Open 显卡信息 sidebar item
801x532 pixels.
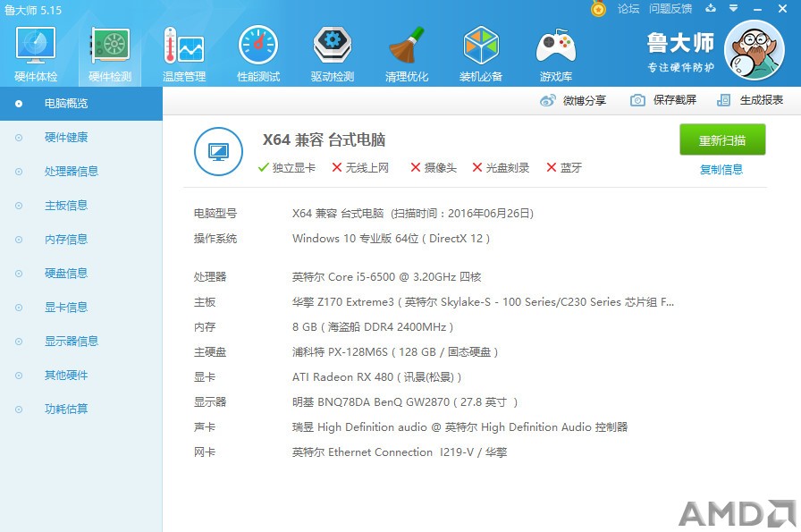click(x=81, y=308)
